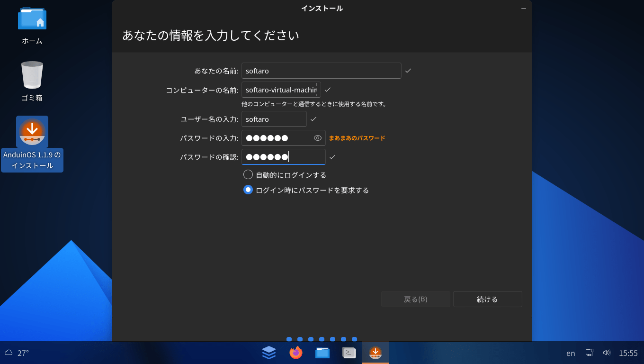Click the ユーザー名の入力 field
Image resolution: width=644 pixels, height=364 pixels.
pyautogui.click(x=274, y=119)
